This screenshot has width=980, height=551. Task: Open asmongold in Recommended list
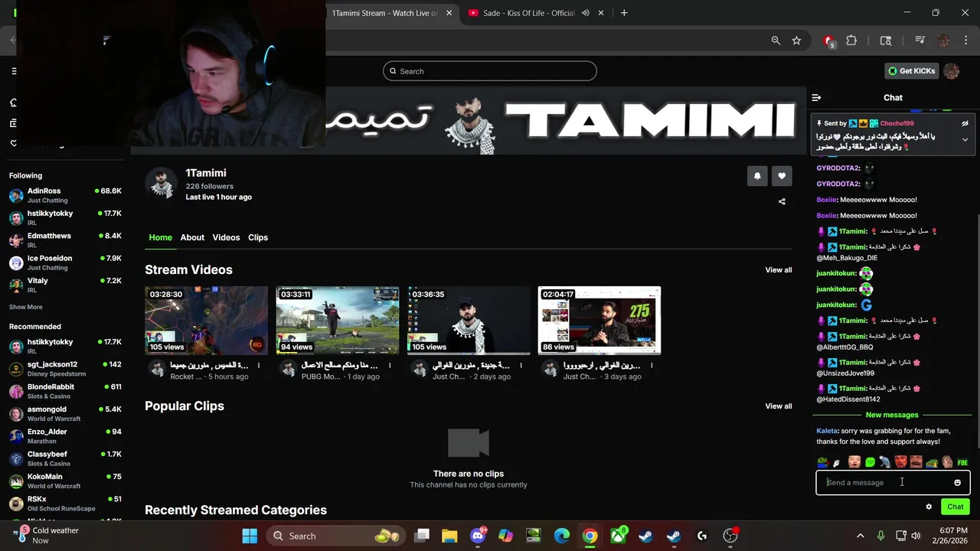tap(65, 414)
